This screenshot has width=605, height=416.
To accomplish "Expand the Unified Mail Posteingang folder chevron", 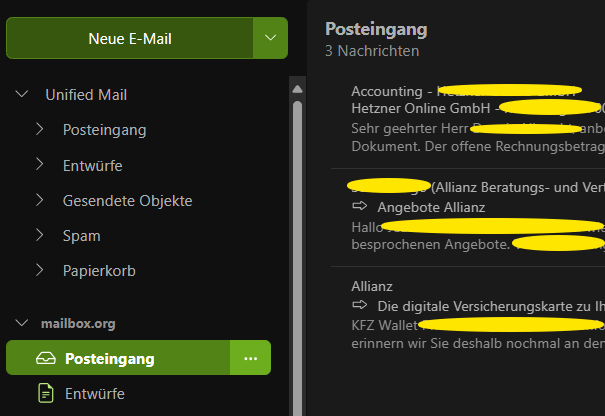I will tap(39, 129).
